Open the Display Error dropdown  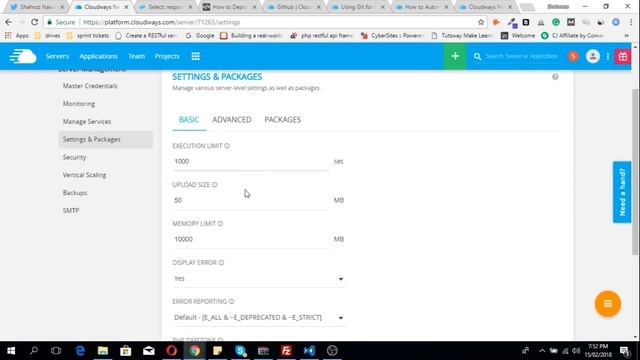point(259,279)
